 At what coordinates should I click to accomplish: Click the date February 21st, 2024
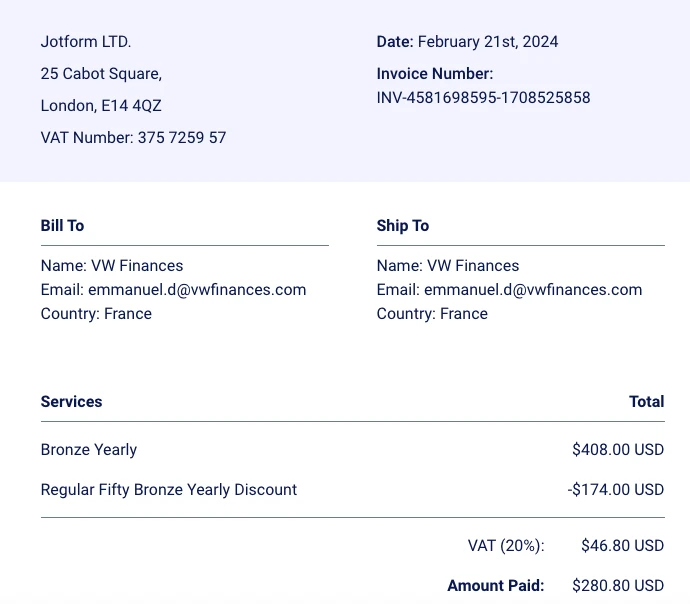pyautogui.click(x=488, y=42)
